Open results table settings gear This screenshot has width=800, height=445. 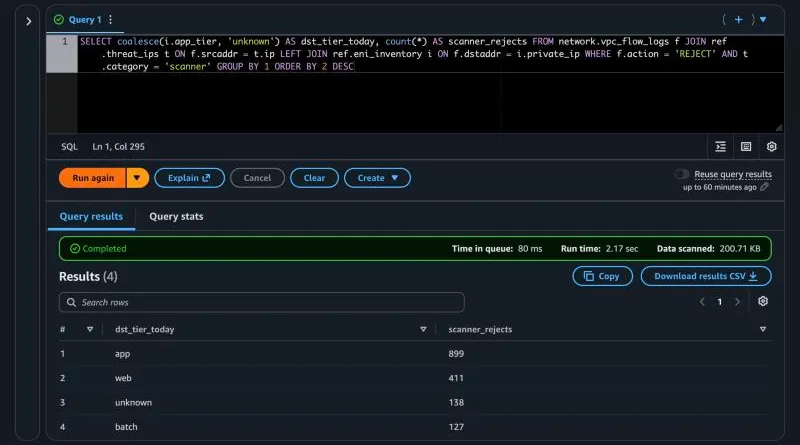[763, 301]
